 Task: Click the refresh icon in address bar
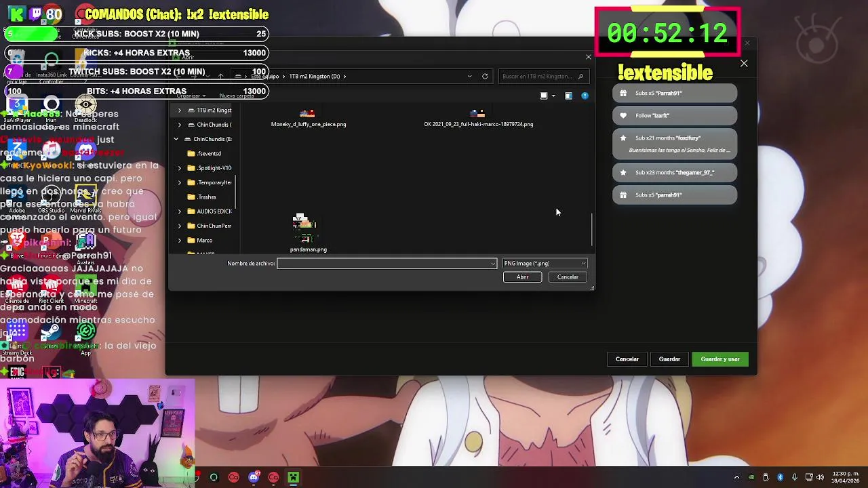(x=485, y=76)
